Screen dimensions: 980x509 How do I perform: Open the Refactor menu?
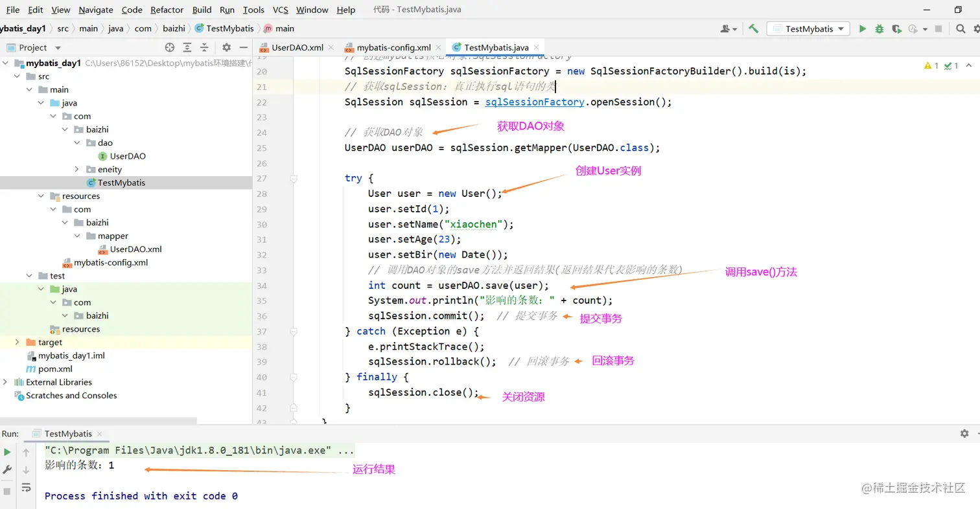tap(168, 10)
